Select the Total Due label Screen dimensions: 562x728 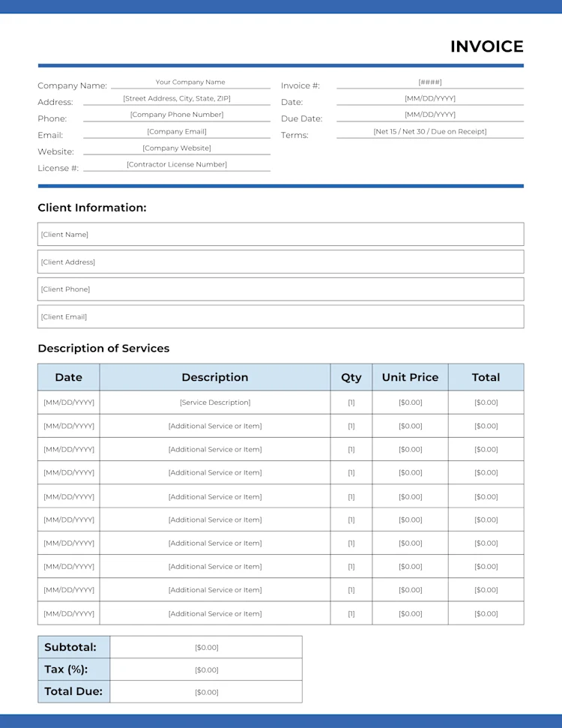pyautogui.click(x=73, y=691)
